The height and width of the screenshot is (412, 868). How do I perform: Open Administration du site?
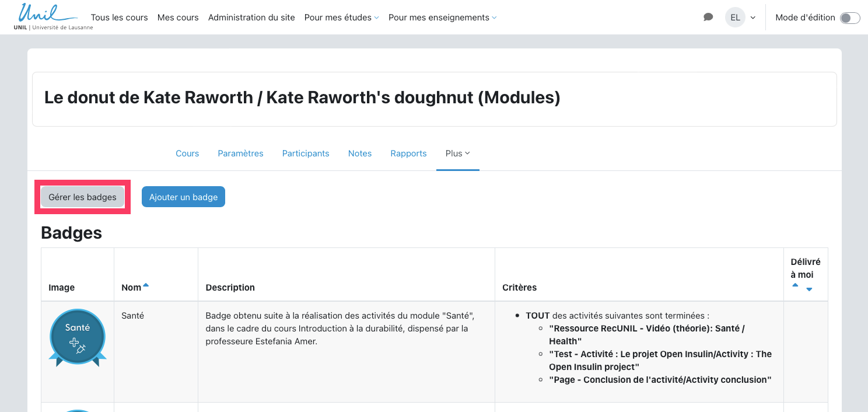point(251,18)
